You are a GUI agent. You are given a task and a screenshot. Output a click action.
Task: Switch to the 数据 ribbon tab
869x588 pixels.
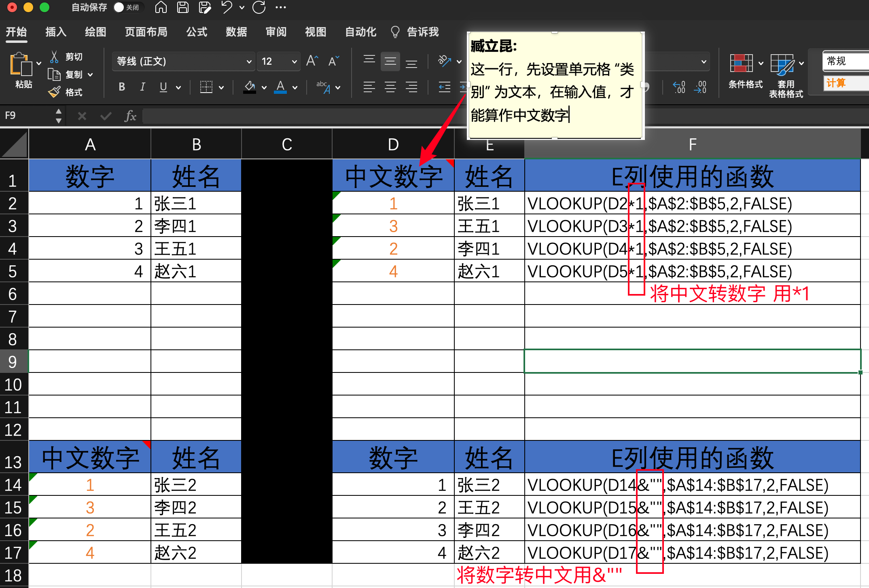click(x=236, y=32)
